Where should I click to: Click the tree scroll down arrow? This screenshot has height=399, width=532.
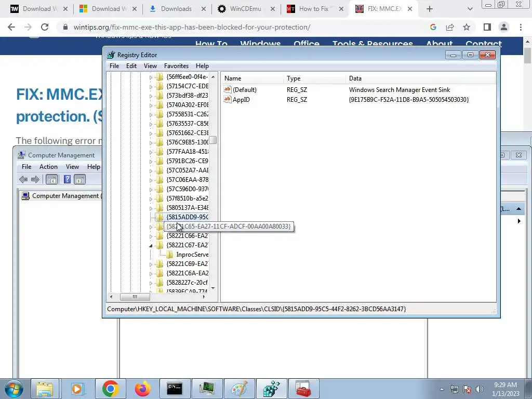(x=212, y=288)
